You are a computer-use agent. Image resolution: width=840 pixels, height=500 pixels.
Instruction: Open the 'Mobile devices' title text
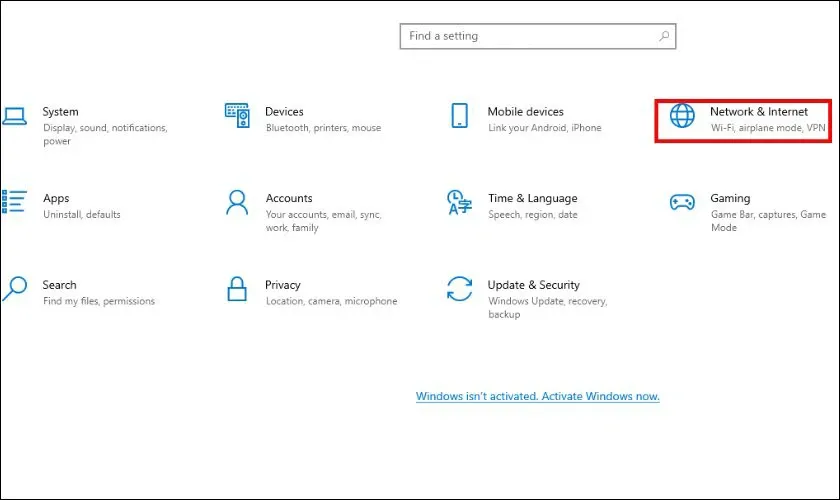(525, 111)
